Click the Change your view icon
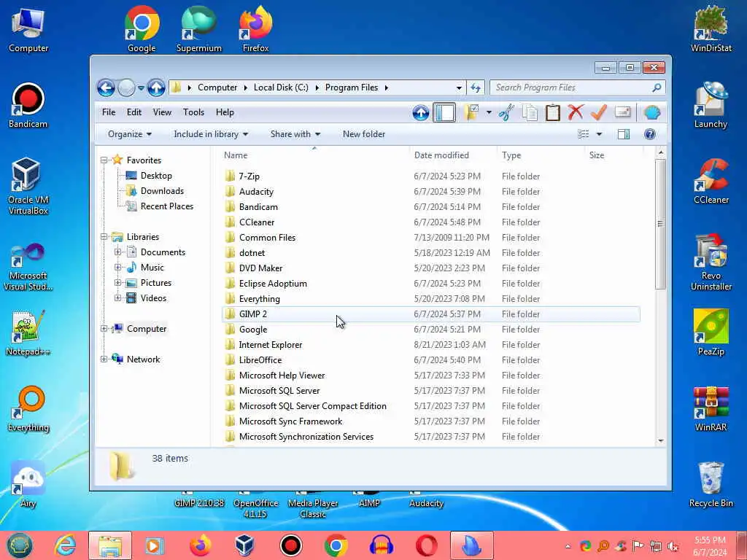 pos(583,134)
